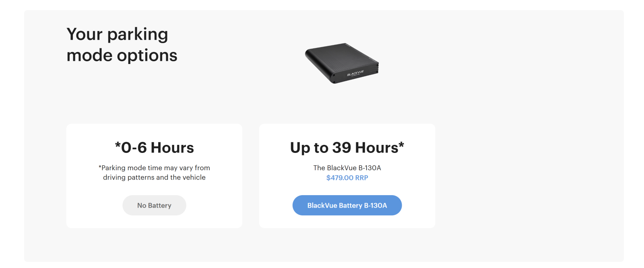Click the "Up to 39 Hours*" title

tap(347, 148)
